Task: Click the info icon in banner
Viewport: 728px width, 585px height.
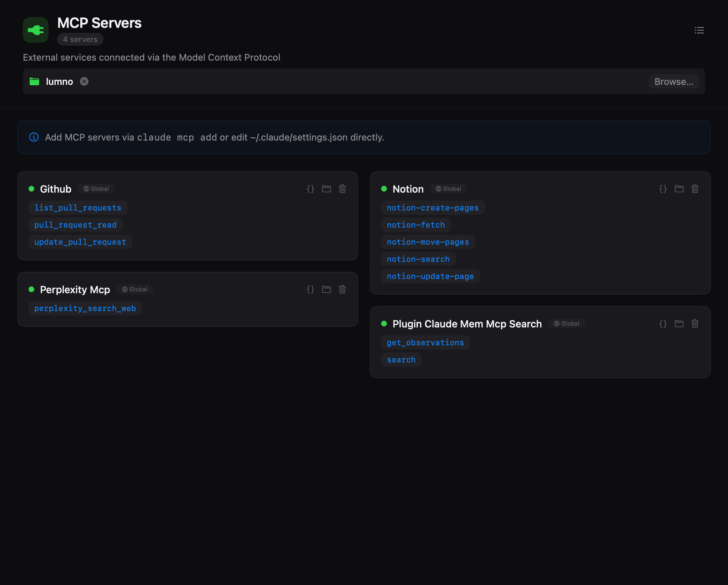Action: pos(34,137)
